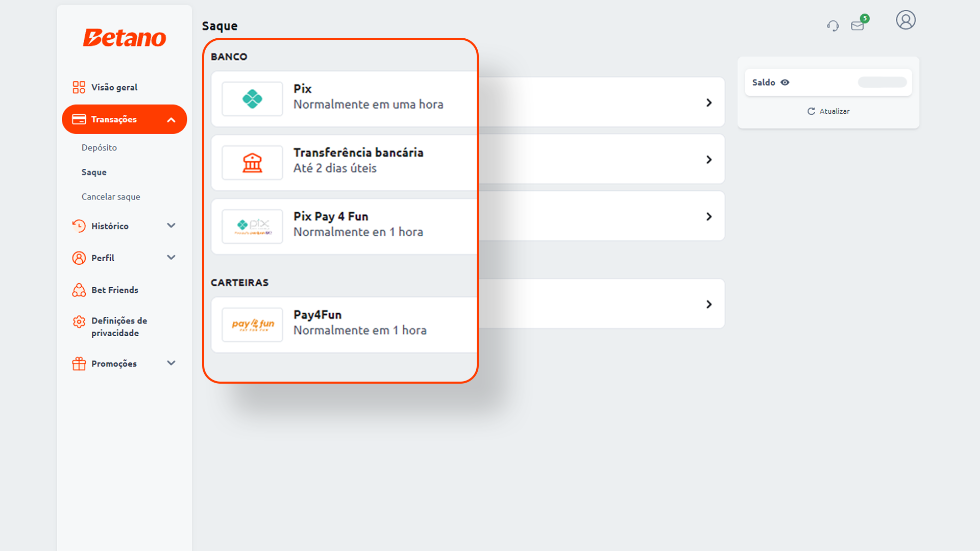Open the messages envelope icon
Viewport: 980px width, 551px height.
click(x=857, y=26)
